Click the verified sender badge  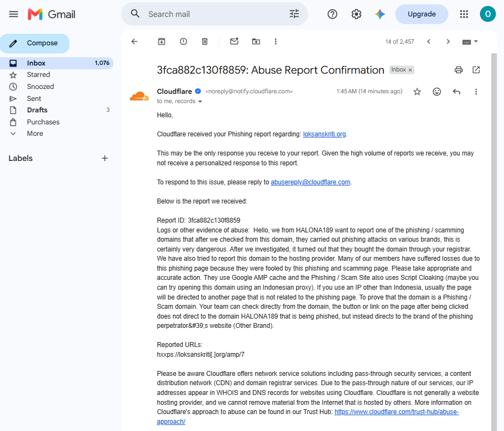198,91
